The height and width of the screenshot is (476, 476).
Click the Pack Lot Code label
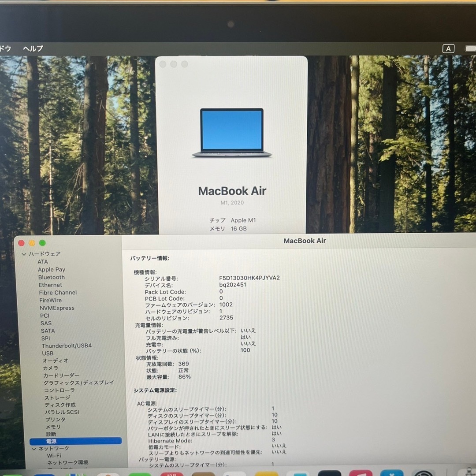pyautogui.click(x=165, y=292)
